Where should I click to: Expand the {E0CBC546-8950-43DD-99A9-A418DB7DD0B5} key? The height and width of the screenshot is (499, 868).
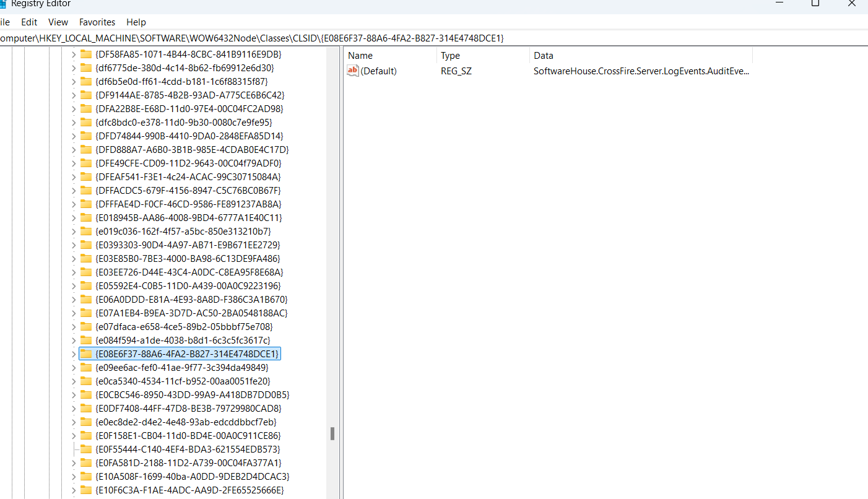click(74, 395)
